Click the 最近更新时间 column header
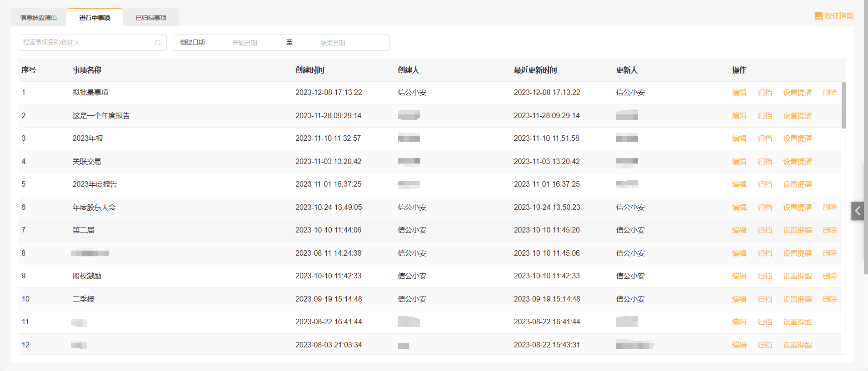Screen dimensions: 868x371 [535, 70]
